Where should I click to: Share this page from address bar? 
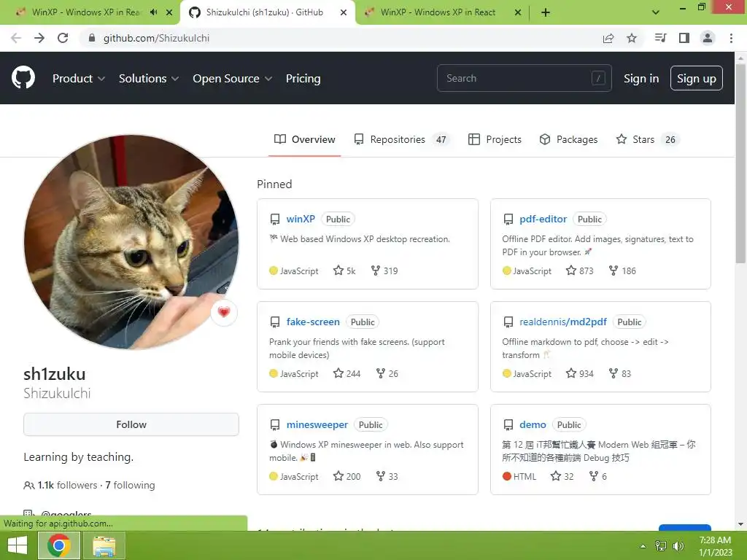point(608,38)
